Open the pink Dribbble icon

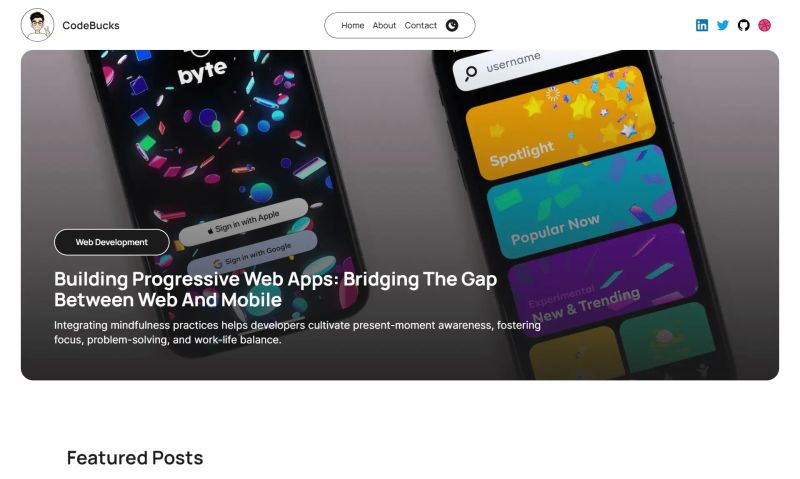[764, 25]
